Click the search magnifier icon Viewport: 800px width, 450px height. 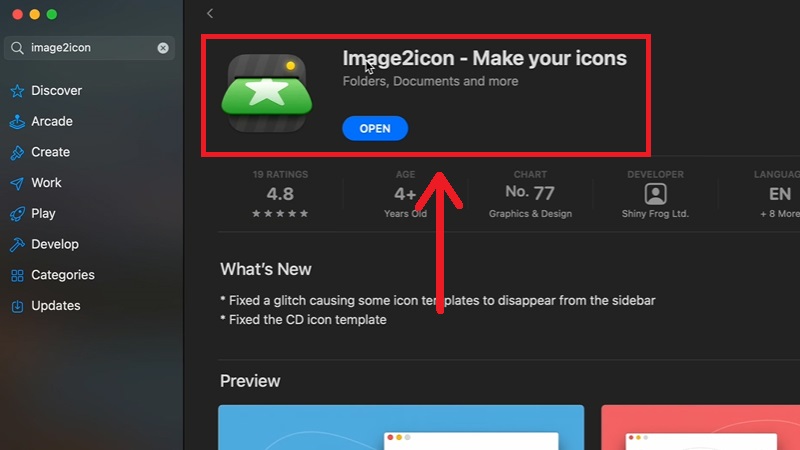tap(17, 48)
